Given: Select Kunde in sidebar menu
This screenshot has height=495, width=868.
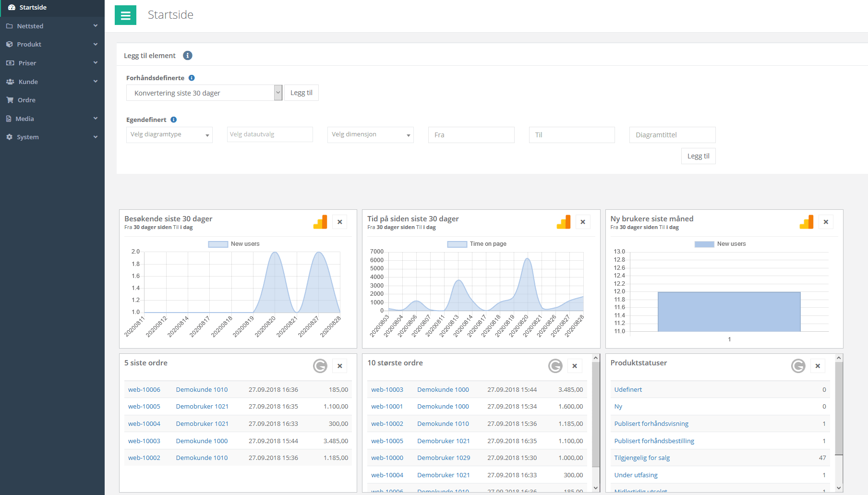Looking at the screenshot, I should (x=52, y=82).
